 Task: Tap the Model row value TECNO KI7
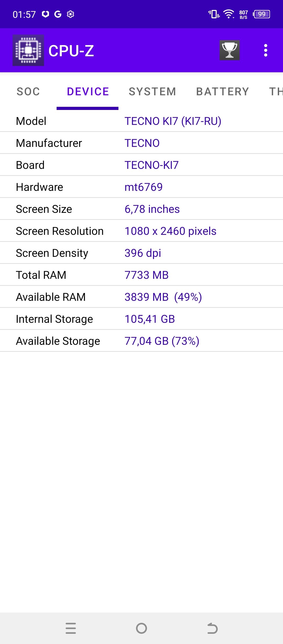pyautogui.click(x=173, y=121)
